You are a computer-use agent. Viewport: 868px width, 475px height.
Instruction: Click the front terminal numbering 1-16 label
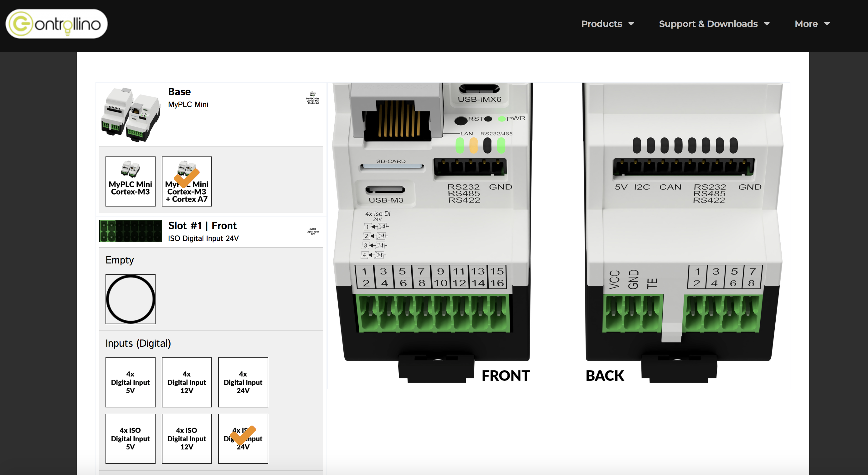coord(431,277)
